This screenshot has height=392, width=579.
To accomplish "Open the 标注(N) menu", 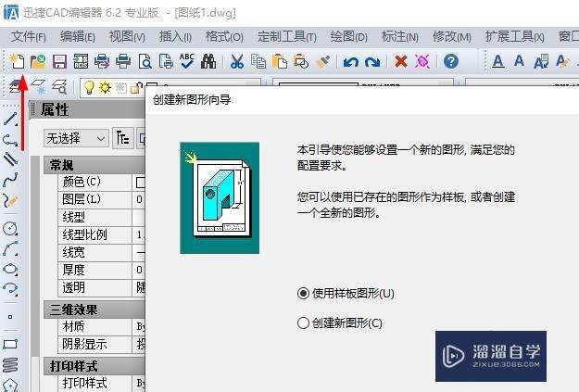I will tap(399, 37).
